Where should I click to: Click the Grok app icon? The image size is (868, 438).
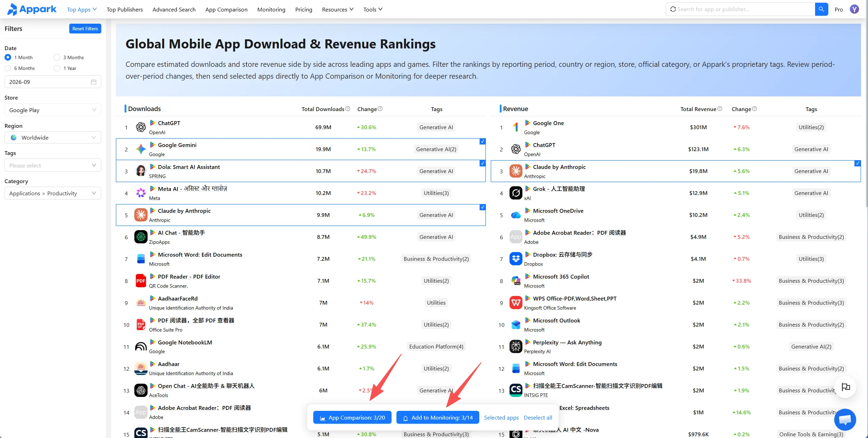click(x=516, y=193)
